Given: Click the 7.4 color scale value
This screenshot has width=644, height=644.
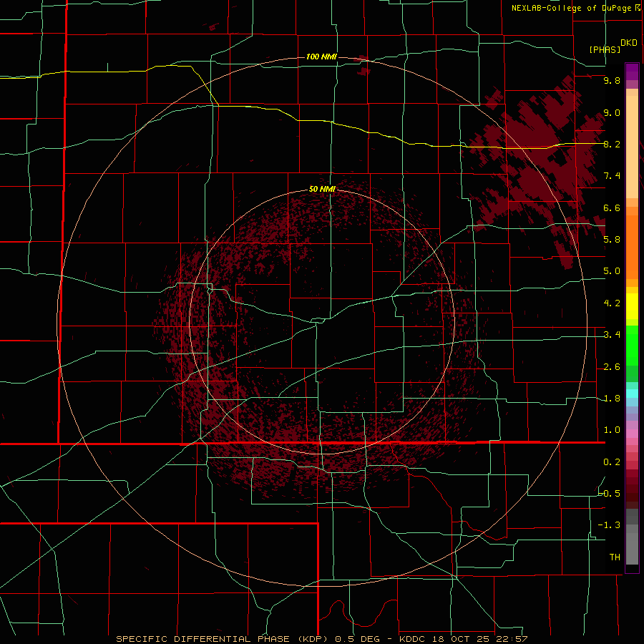Looking at the screenshot, I should [612, 176].
